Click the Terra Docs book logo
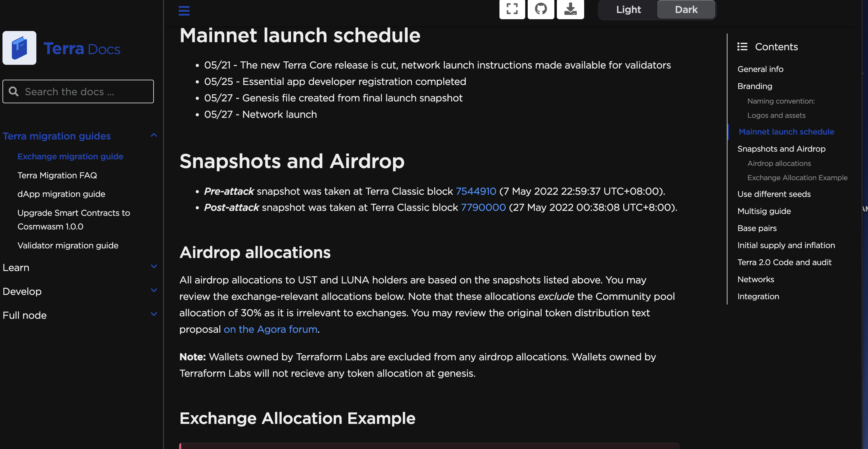Viewport: 868px width, 449px height. pyautogui.click(x=20, y=48)
